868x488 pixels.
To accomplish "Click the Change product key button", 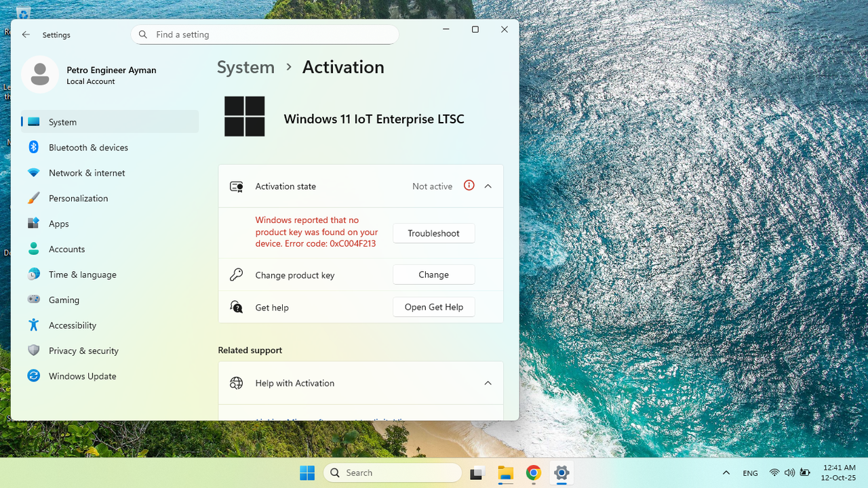I will click(434, 274).
